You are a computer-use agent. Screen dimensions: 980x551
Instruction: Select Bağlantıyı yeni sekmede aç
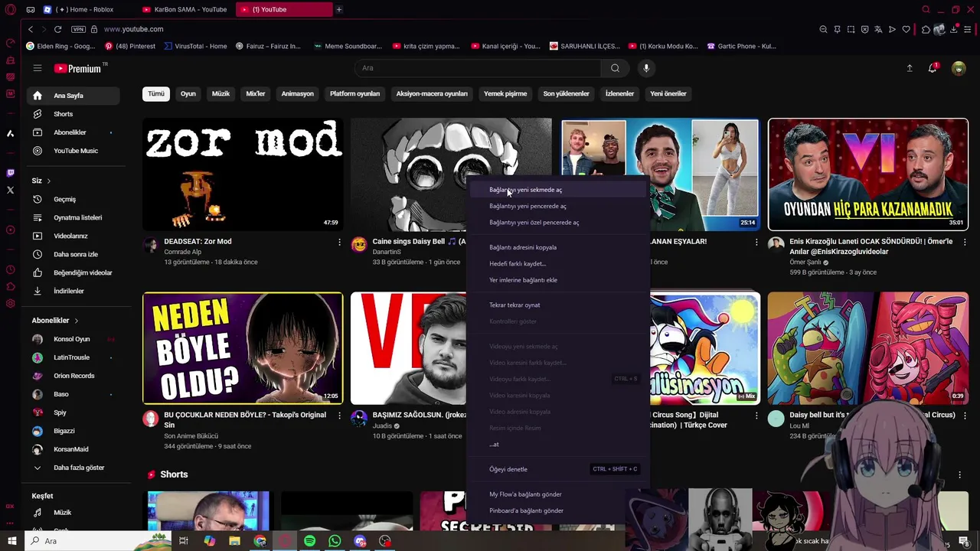click(557, 190)
